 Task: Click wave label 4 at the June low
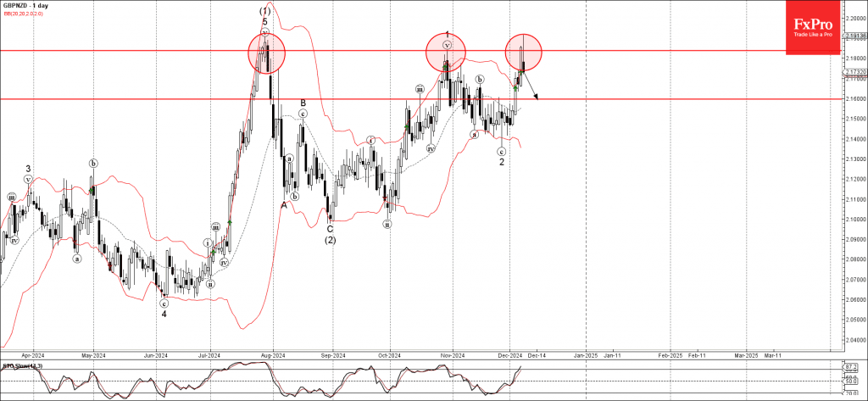164,313
